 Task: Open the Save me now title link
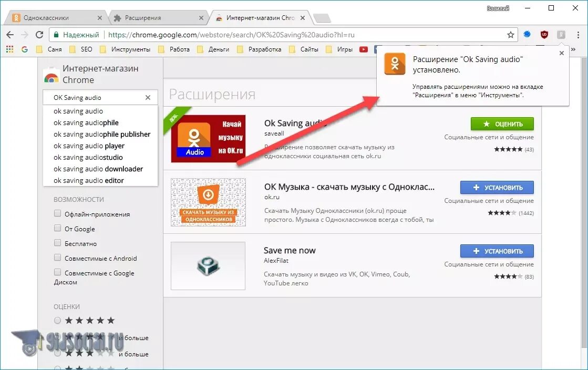click(x=290, y=250)
